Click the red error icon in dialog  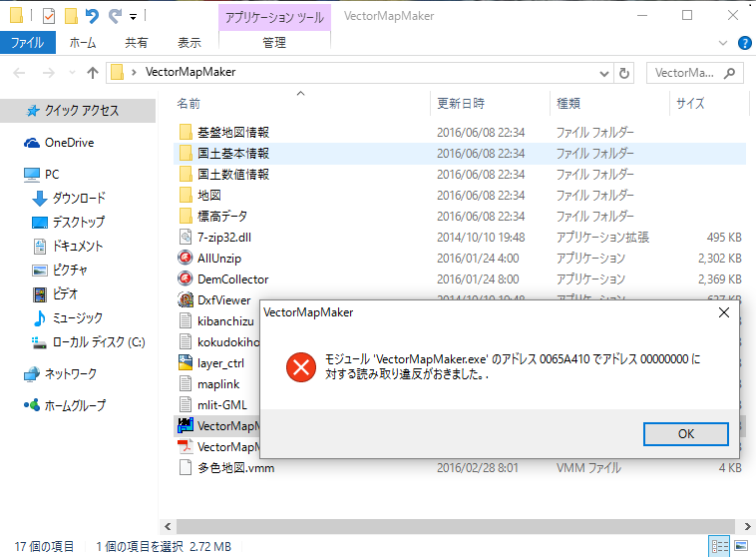[x=301, y=367]
